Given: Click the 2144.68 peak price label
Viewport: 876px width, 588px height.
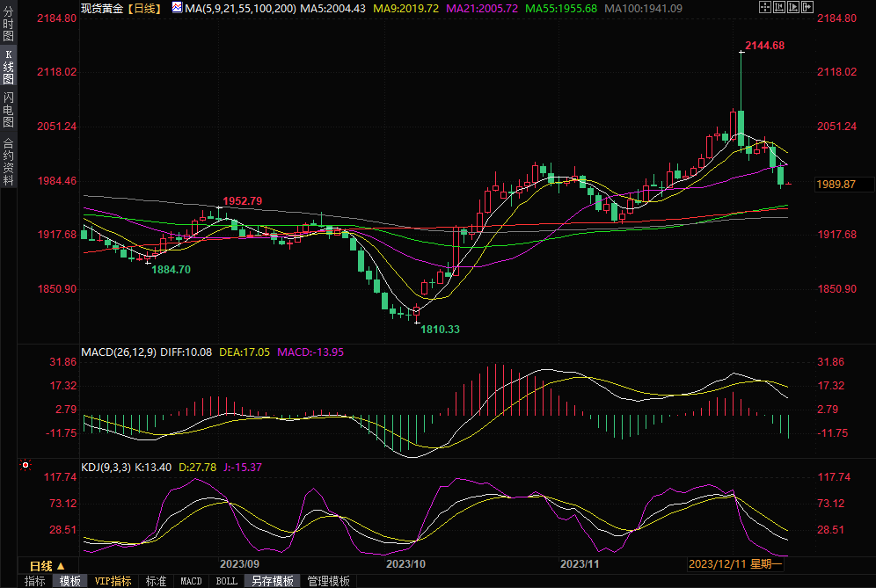Looking at the screenshot, I should click(x=763, y=45).
